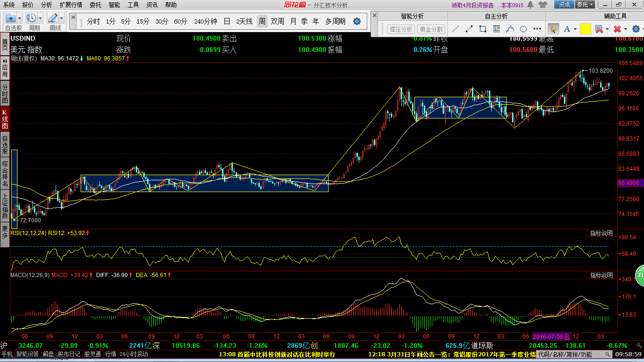Viewport: 644px width, 362px height.
Task: Open drawing toolbar gear settings
Action: [635, 29]
